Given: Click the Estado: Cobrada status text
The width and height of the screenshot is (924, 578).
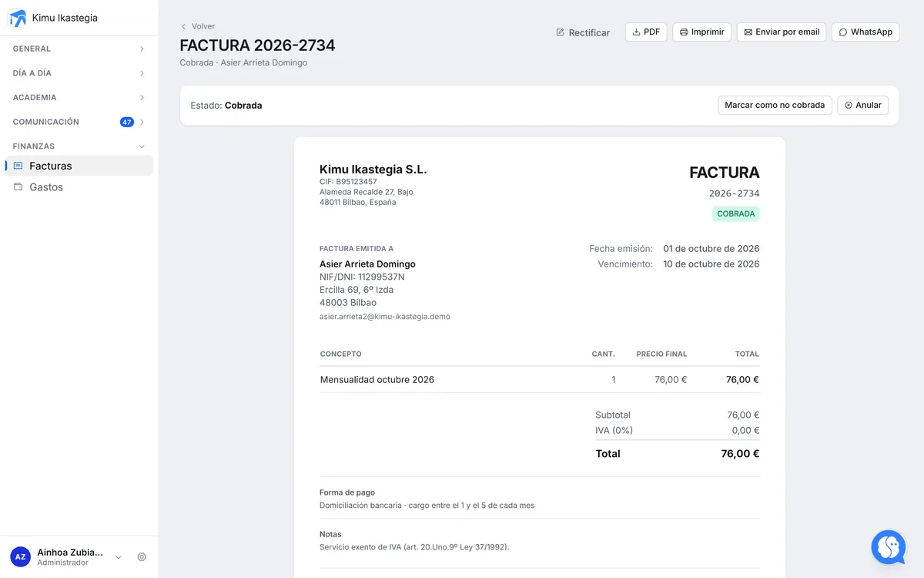Looking at the screenshot, I should (226, 106).
